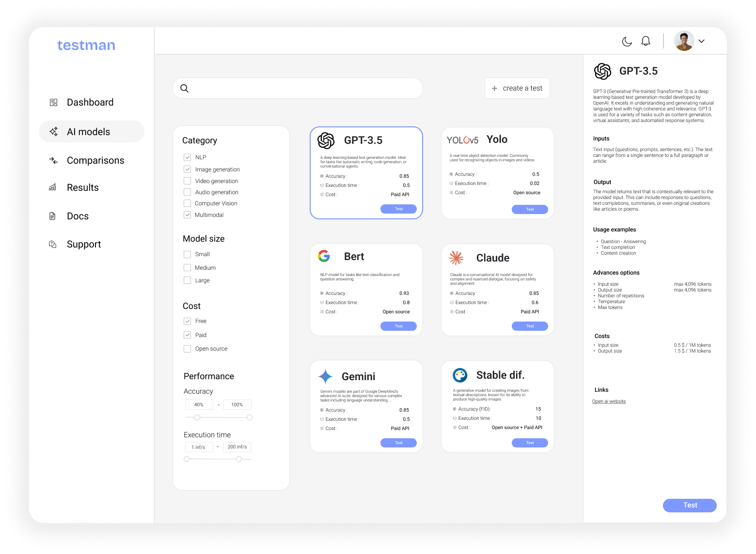The height and width of the screenshot is (554, 756).
Task: Click the search magnifier icon
Action: (x=185, y=88)
